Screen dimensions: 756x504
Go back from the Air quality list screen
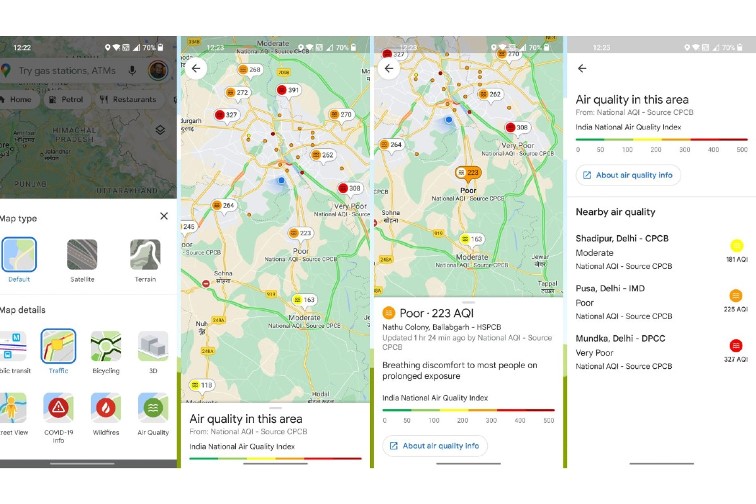pyautogui.click(x=582, y=68)
